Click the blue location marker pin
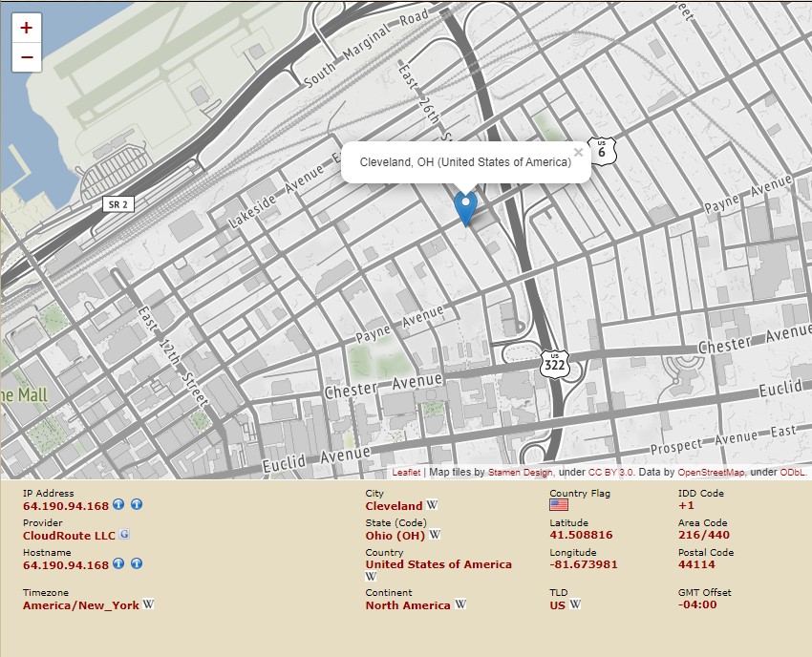The height and width of the screenshot is (657, 812). point(465,207)
